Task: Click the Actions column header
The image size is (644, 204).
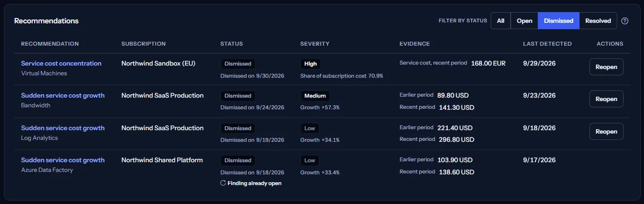Action: [610, 44]
